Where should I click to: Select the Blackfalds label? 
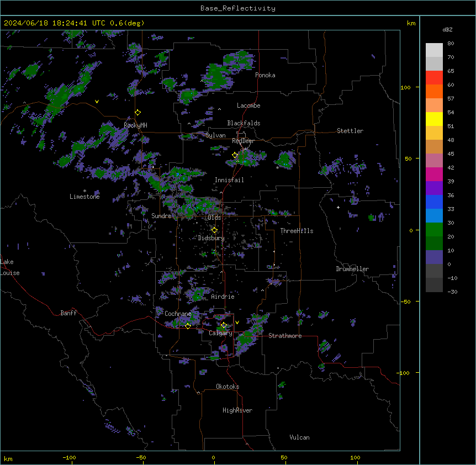[244, 123]
